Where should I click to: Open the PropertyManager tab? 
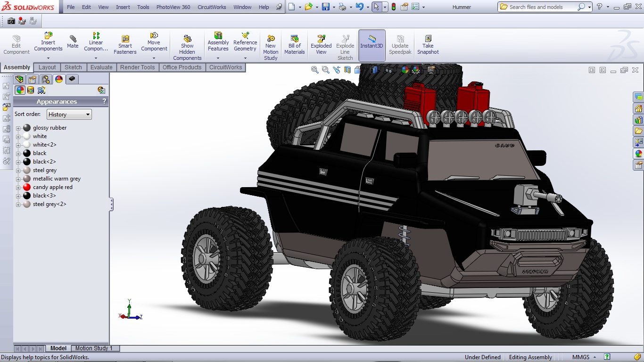[33, 79]
